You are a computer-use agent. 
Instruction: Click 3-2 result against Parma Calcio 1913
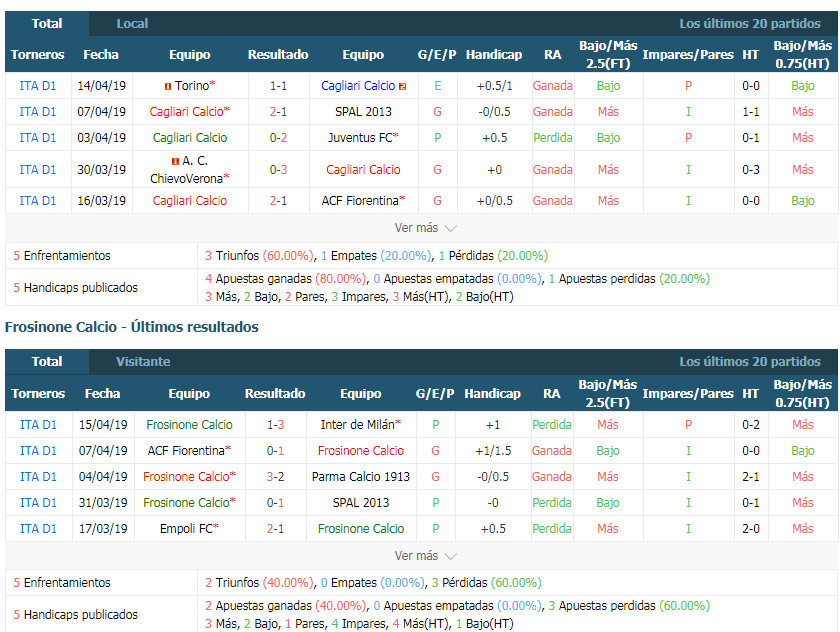(275, 477)
